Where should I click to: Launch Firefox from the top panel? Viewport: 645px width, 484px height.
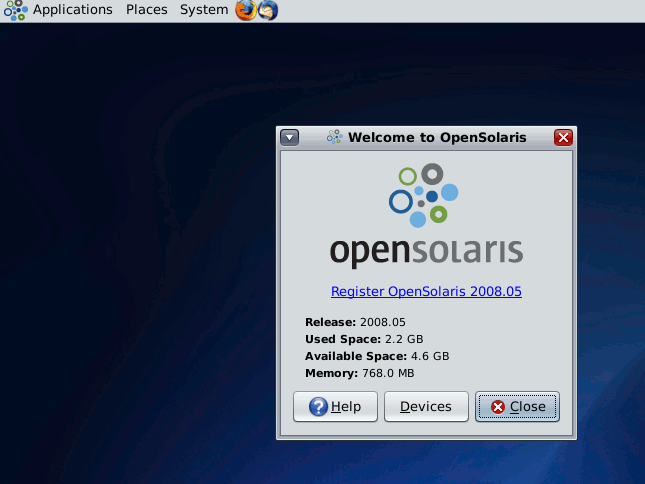click(x=246, y=10)
